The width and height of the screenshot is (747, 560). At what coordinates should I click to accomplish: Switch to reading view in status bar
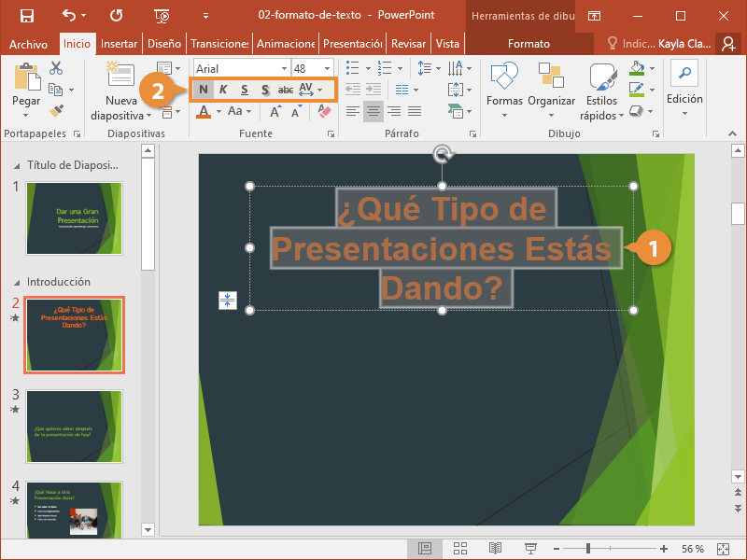(495, 549)
